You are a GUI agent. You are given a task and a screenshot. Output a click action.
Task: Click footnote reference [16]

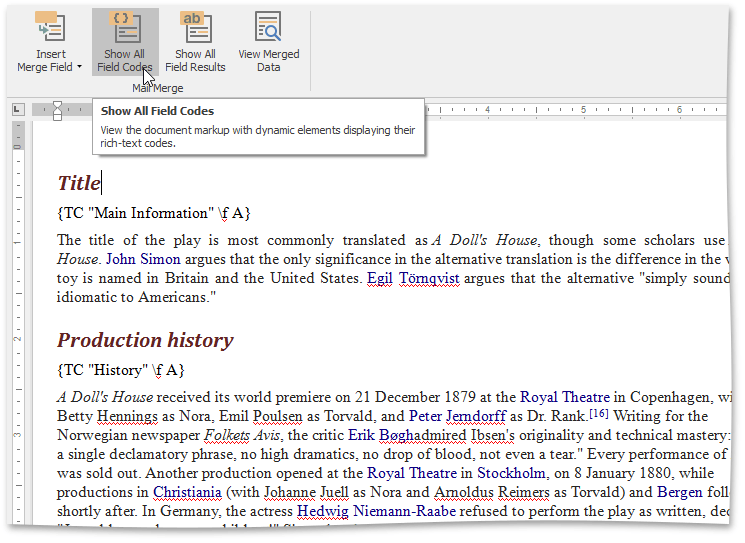pyautogui.click(x=598, y=414)
